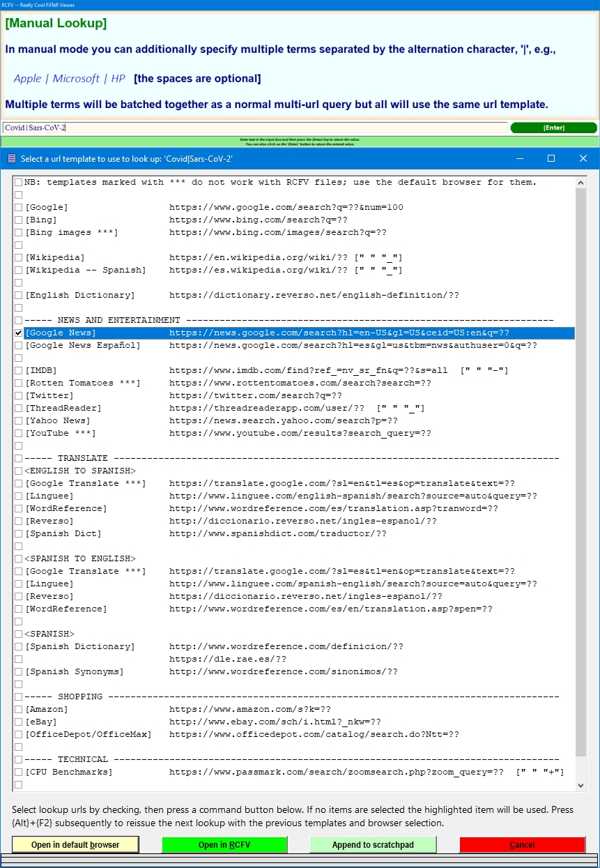Uncheck the [Google News] checkbox
This screenshot has width=600, height=868.
[x=18, y=333]
